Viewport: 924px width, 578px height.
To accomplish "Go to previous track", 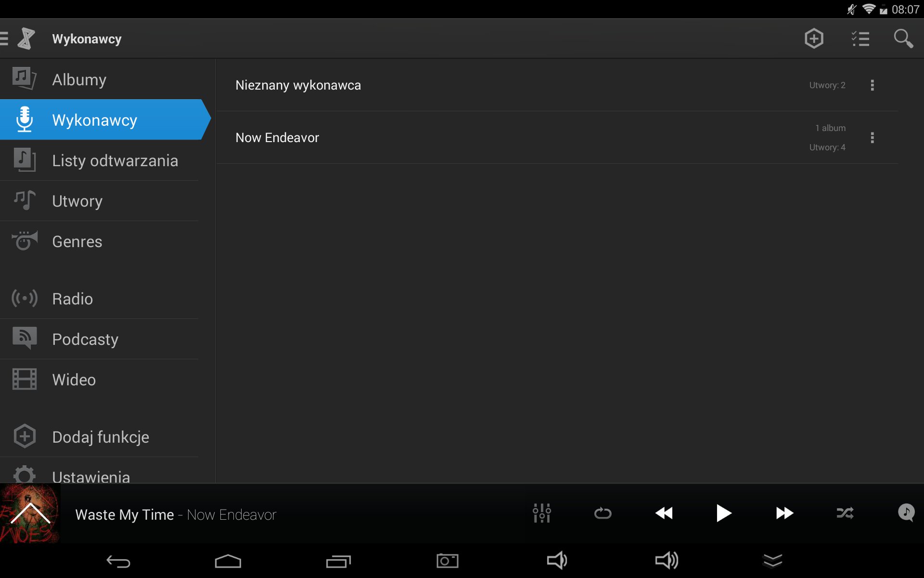I will pyautogui.click(x=664, y=513).
